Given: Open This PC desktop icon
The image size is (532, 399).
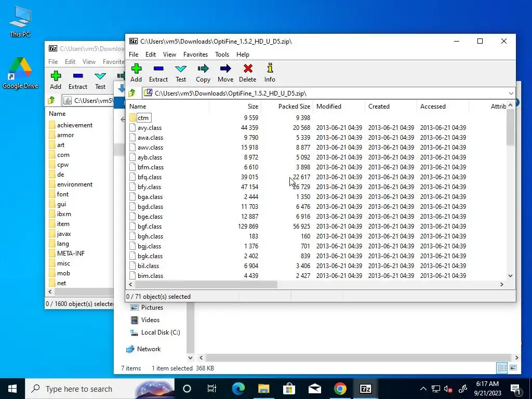Looking at the screenshot, I should (20, 21).
